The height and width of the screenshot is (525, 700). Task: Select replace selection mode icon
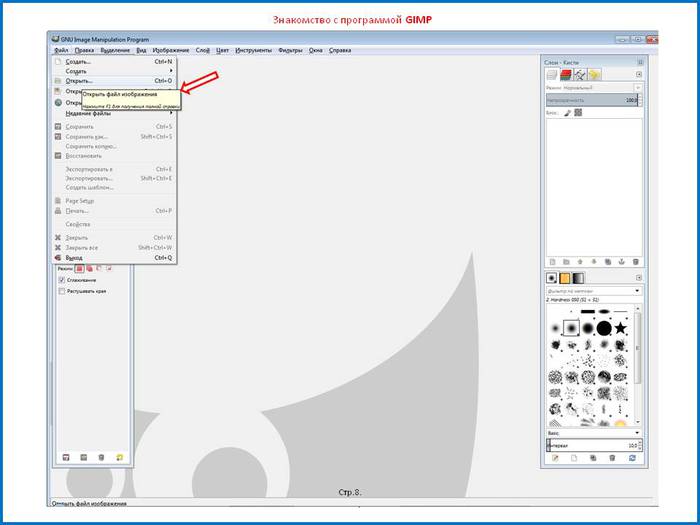[x=79, y=269]
